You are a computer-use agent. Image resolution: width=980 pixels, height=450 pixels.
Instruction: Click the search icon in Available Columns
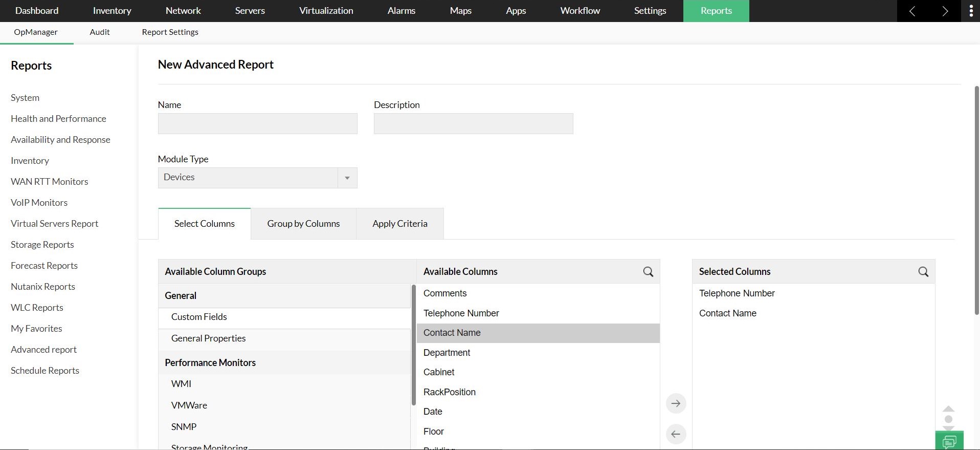648,272
